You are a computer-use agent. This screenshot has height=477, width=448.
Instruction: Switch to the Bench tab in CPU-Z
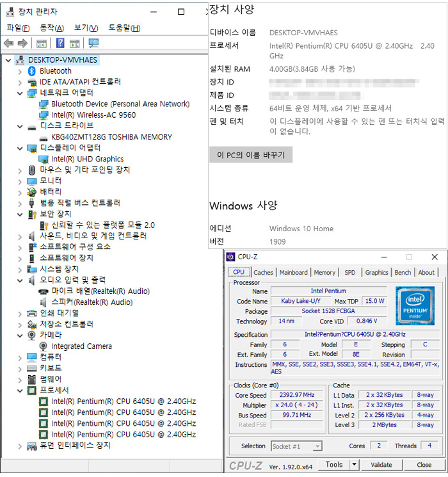(403, 272)
